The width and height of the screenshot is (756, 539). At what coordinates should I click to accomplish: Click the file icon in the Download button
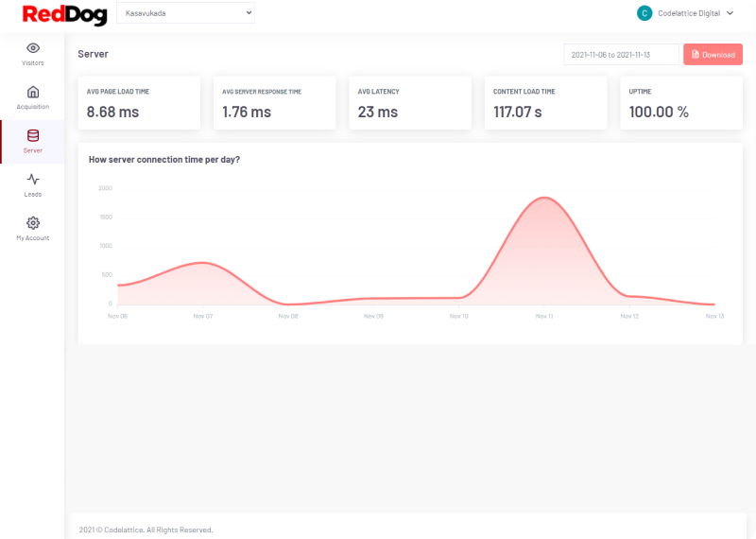pos(696,55)
